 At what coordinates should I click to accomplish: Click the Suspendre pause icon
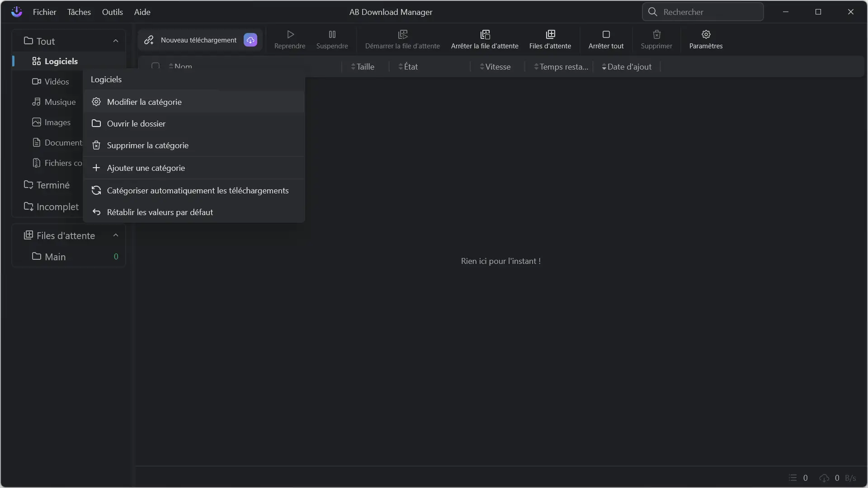[332, 34]
